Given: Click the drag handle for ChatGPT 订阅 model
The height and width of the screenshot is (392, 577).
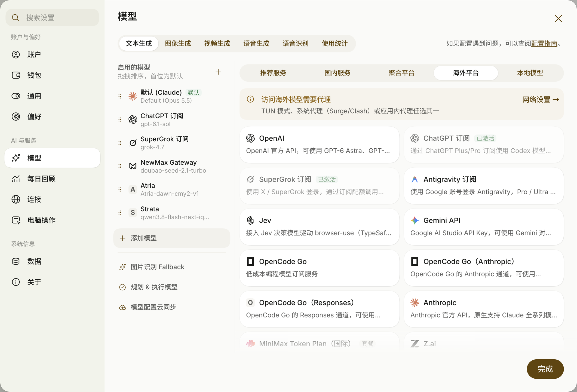Looking at the screenshot, I should 120,120.
